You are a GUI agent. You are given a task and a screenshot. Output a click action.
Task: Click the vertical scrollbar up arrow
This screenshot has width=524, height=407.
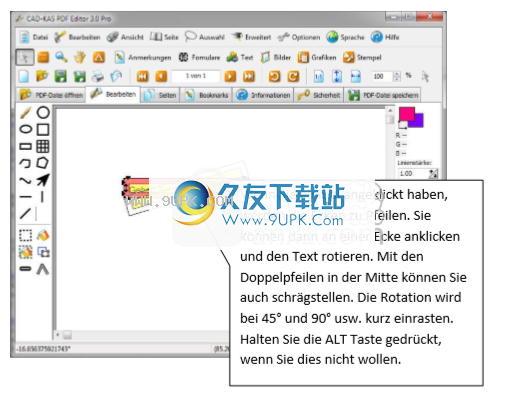coord(390,111)
